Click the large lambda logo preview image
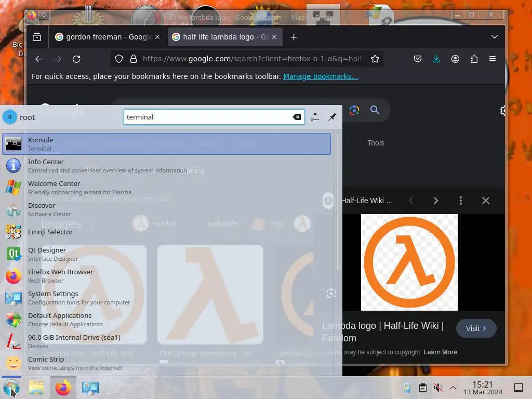Image resolution: width=532 pixels, height=399 pixels. [409, 262]
